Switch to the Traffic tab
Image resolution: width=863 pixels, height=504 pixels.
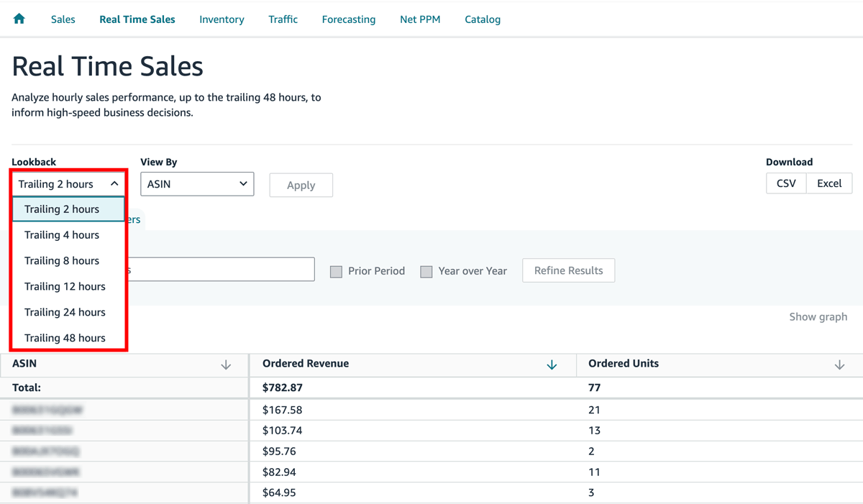pos(283,19)
